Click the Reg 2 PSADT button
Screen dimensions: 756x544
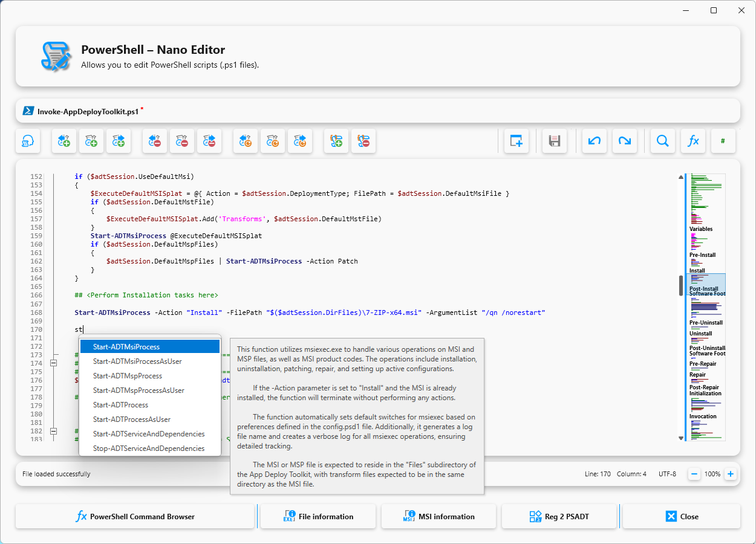559,517
